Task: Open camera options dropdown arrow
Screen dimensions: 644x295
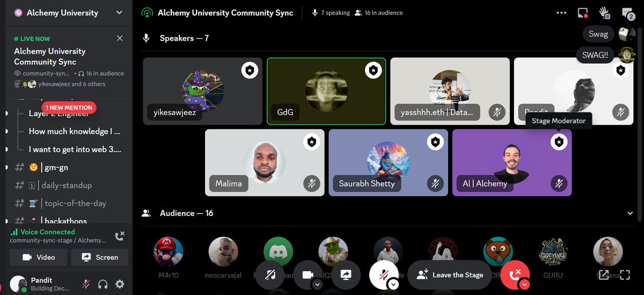Action: click(317, 284)
